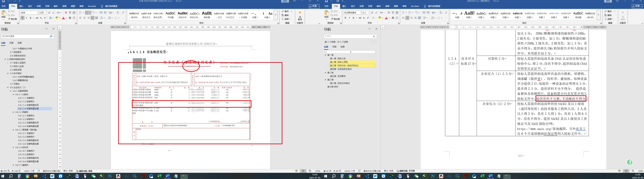
Task: Apply character border in the left window
Action: 74,12
